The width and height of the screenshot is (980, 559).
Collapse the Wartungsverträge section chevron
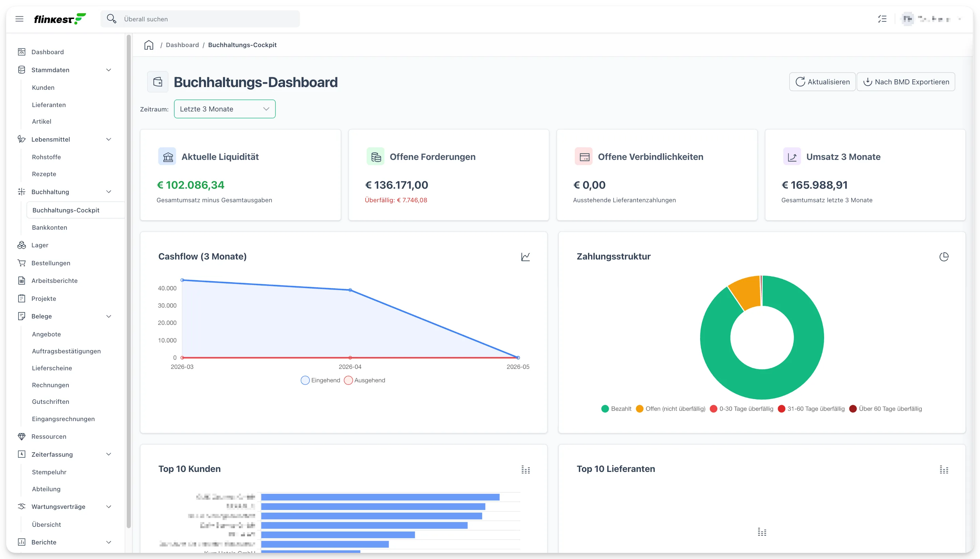pyautogui.click(x=109, y=506)
